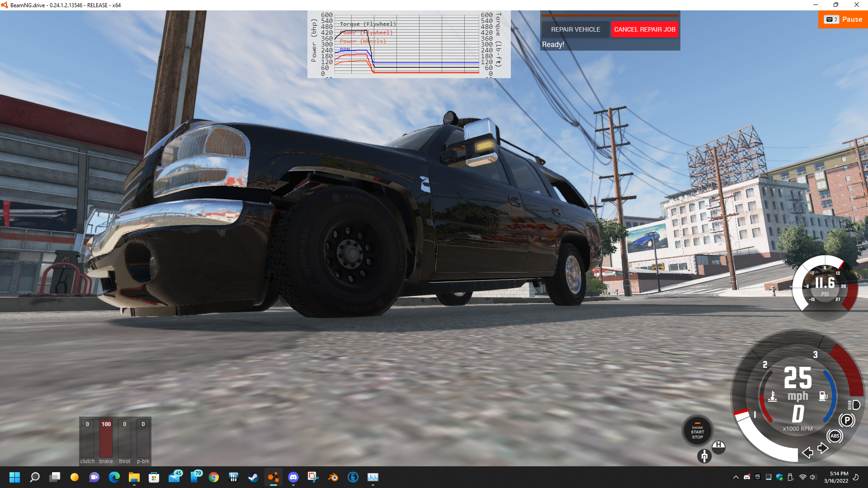Launch Google Chrome from taskbar
Viewport: 868px width, 488px height.
(x=214, y=477)
